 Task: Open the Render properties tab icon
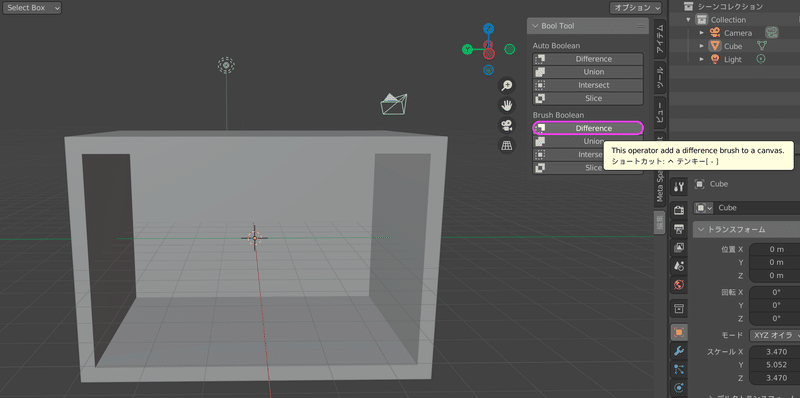coord(679,209)
